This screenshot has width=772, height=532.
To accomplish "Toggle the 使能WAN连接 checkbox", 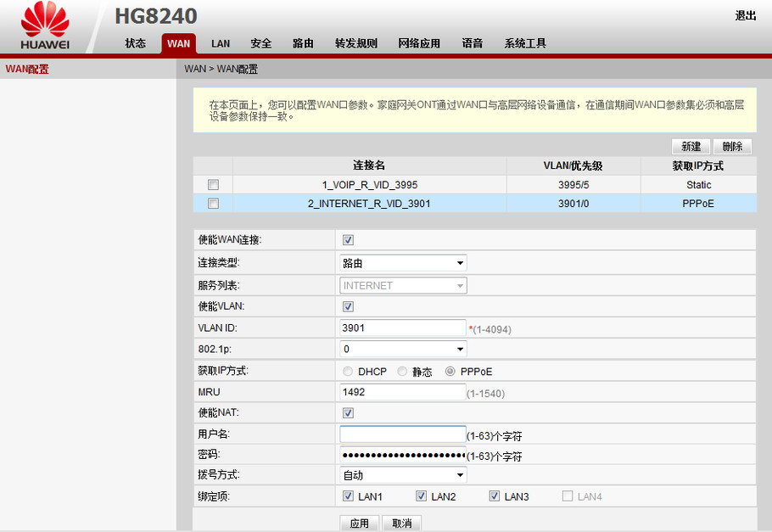I will (348, 240).
